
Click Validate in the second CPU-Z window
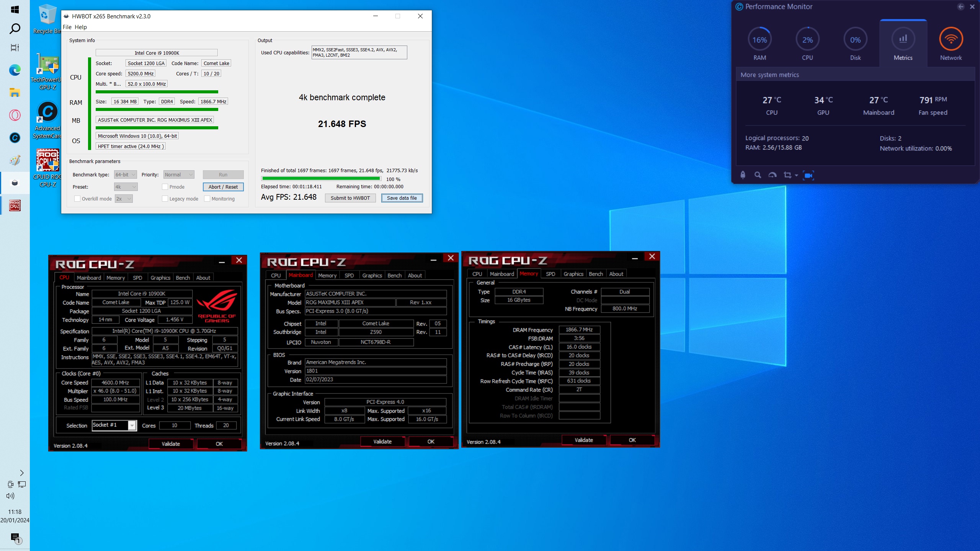coord(382,441)
